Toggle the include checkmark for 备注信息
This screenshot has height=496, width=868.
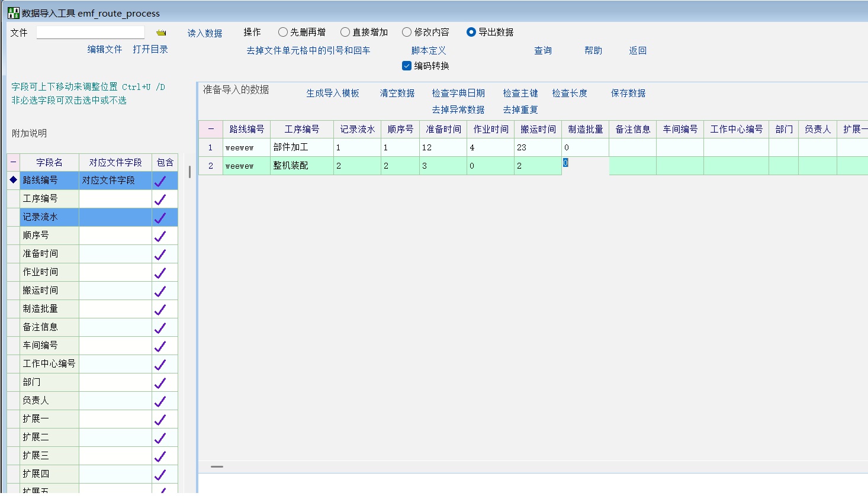click(x=160, y=327)
